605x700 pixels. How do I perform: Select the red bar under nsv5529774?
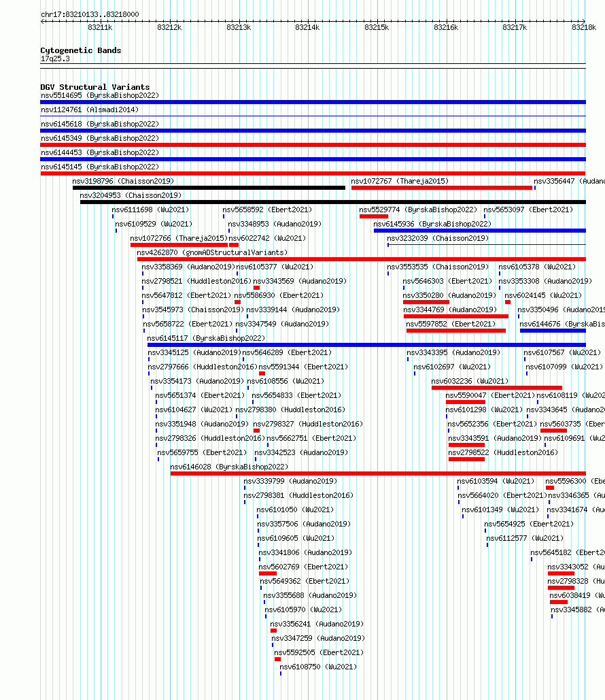pos(374,216)
